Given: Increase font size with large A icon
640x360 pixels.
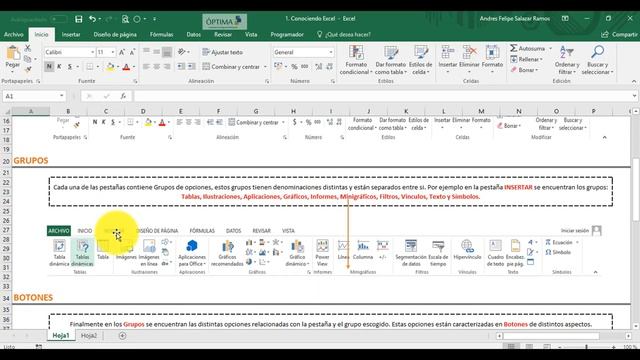Looking at the screenshot, I should point(122,52).
